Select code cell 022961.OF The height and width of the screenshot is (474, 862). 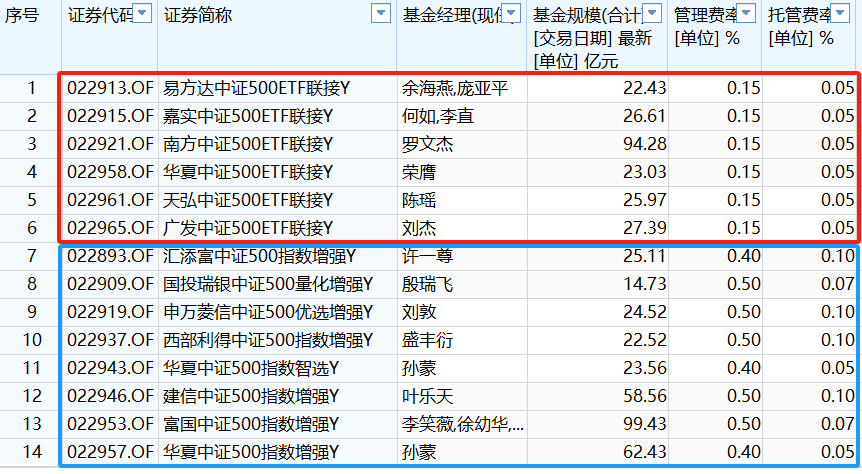coord(110,200)
